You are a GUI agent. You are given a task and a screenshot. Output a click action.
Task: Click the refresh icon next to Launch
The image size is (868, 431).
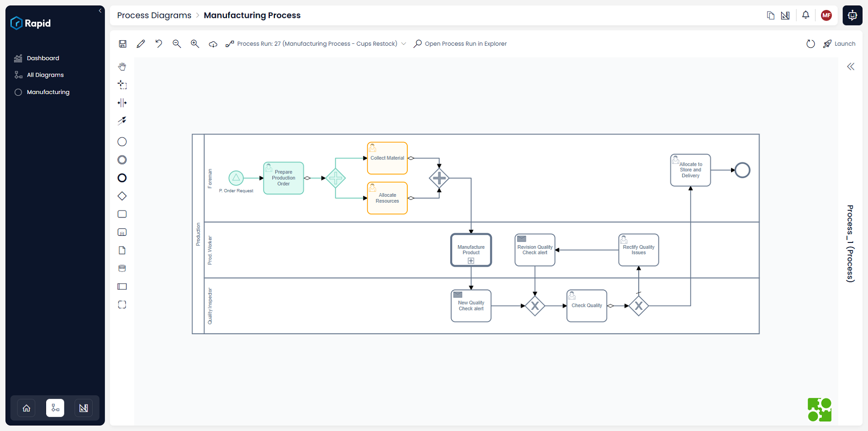click(810, 44)
